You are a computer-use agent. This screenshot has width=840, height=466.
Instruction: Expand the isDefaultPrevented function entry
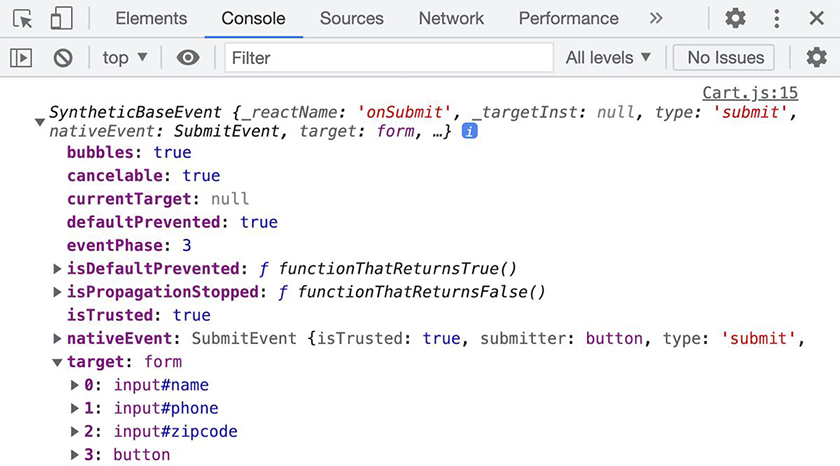pos(57,269)
